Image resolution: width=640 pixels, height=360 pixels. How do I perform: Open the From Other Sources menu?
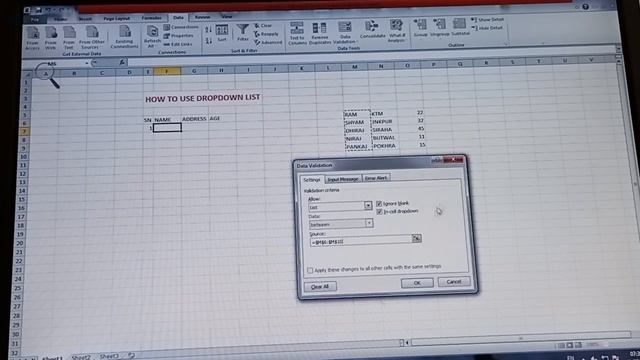[92, 38]
